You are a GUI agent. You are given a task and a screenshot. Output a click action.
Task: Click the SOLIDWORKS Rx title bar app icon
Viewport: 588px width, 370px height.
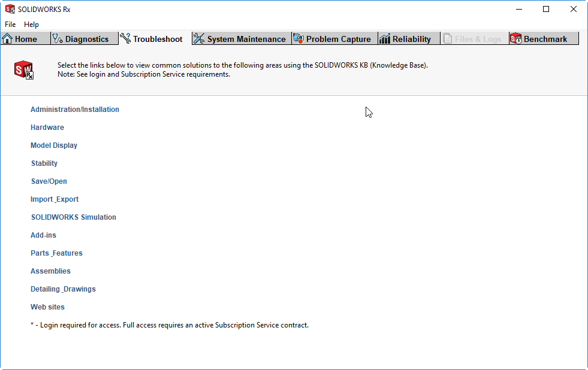(x=10, y=9)
